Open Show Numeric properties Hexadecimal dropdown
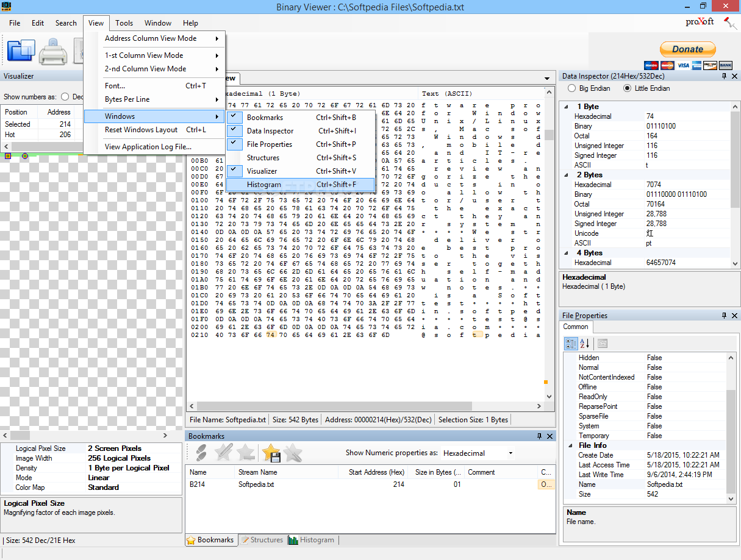Image resolution: width=741 pixels, height=560 pixels. tap(510, 453)
